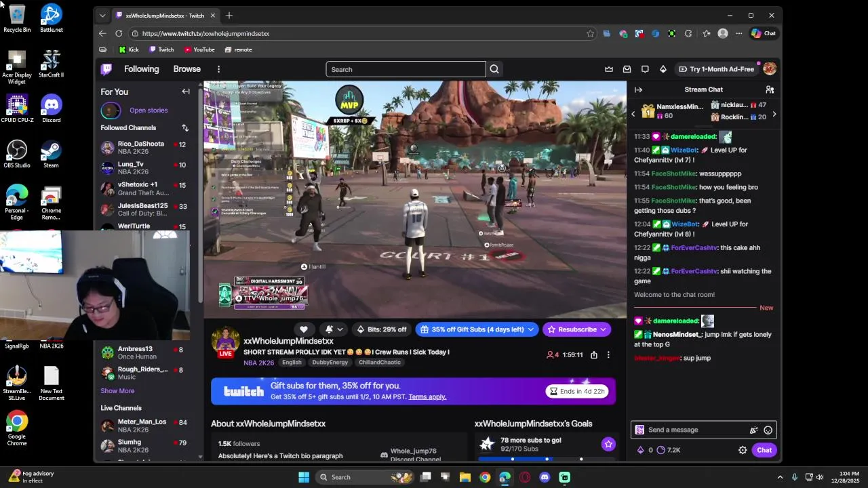Click the DubbyEnergy tag
The width and height of the screenshot is (868, 488).
click(x=330, y=363)
